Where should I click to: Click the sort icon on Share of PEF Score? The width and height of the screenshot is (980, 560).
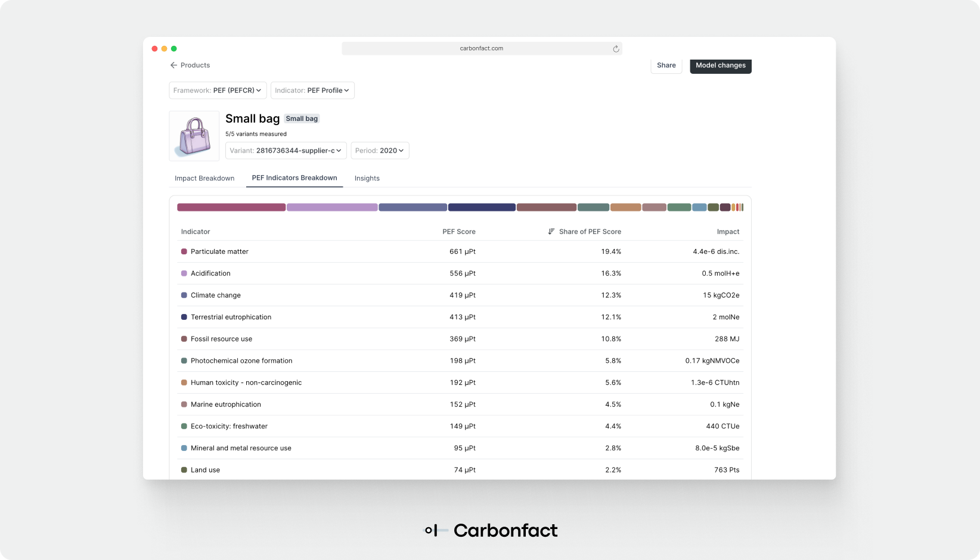coord(550,231)
